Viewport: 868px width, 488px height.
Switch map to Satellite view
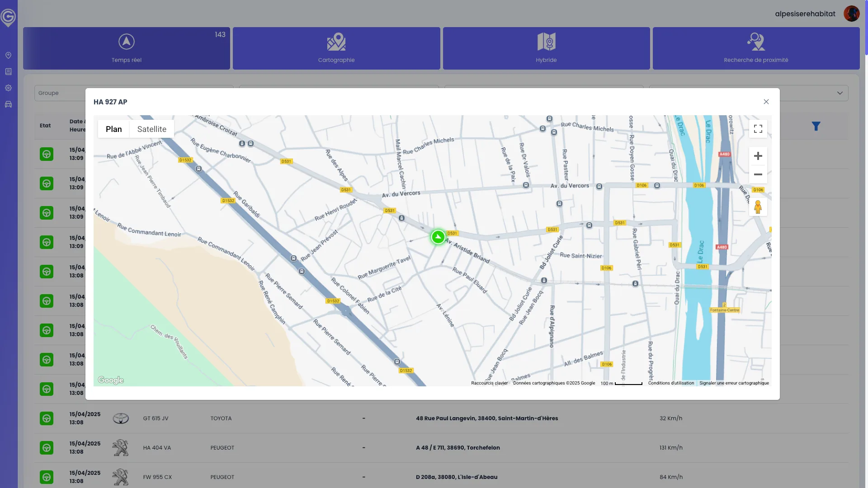tap(151, 129)
